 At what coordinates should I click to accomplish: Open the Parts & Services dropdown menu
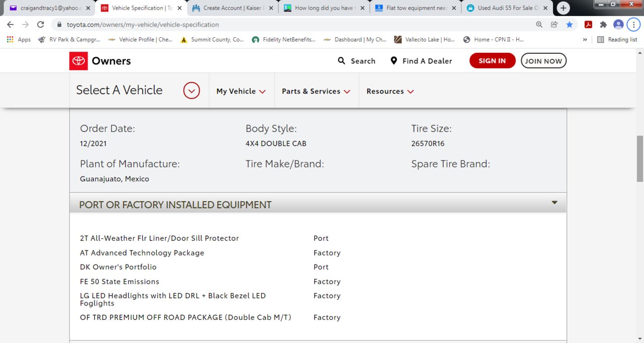point(316,91)
